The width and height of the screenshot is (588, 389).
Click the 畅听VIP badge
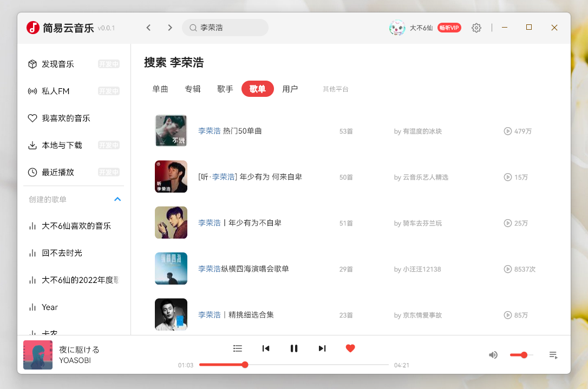(449, 28)
